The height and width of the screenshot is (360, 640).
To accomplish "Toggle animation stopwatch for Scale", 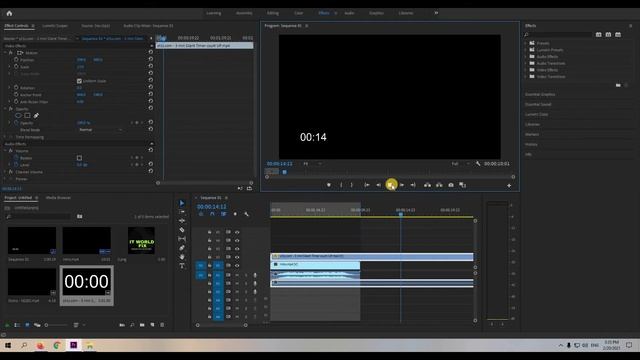I will [16, 67].
